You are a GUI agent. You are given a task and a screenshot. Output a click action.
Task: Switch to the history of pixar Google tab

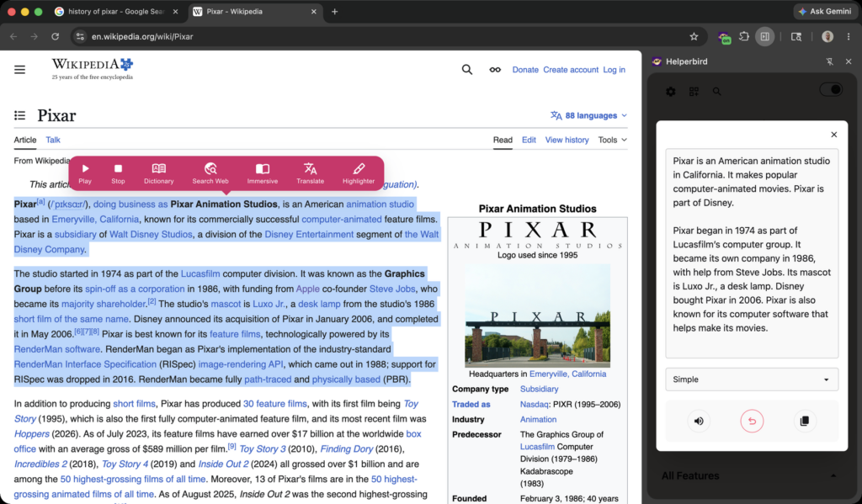click(116, 12)
